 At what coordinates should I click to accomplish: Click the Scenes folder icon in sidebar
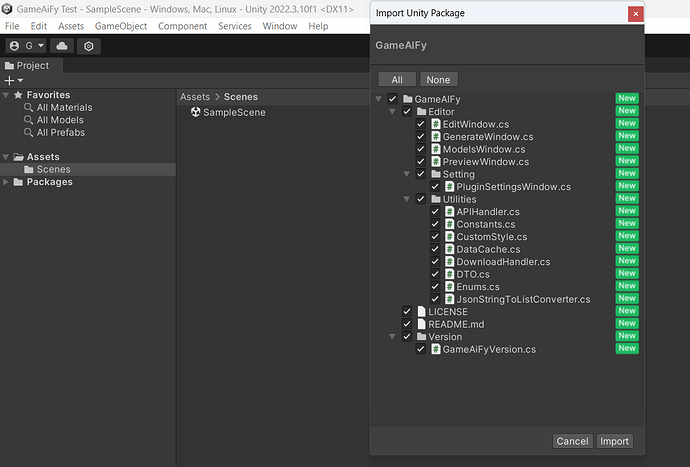tap(29, 169)
